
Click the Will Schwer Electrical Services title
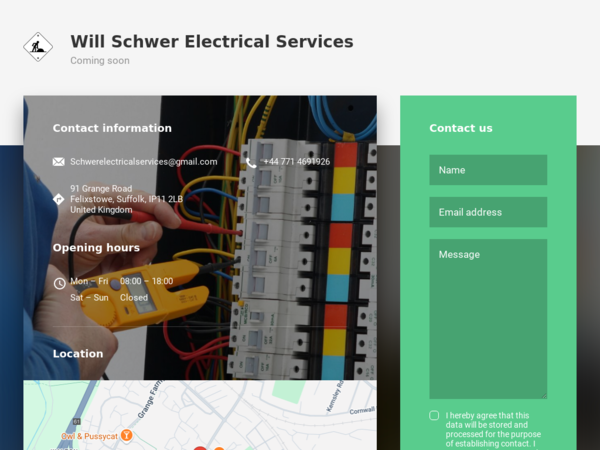pyautogui.click(x=212, y=42)
